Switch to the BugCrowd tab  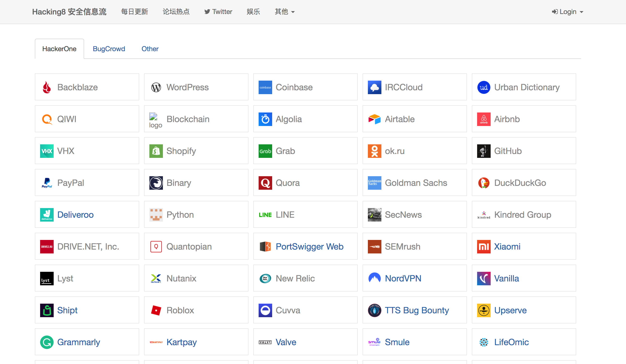[x=109, y=49]
